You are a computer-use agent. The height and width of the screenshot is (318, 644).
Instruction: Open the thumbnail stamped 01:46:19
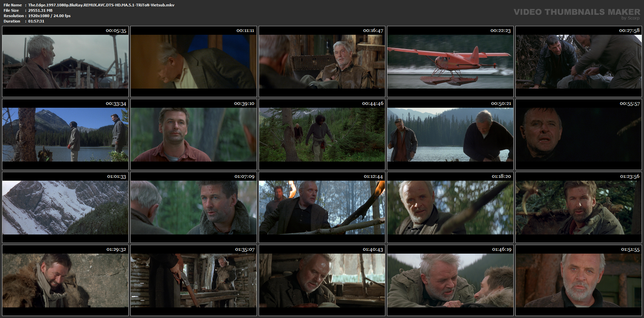[x=450, y=280]
